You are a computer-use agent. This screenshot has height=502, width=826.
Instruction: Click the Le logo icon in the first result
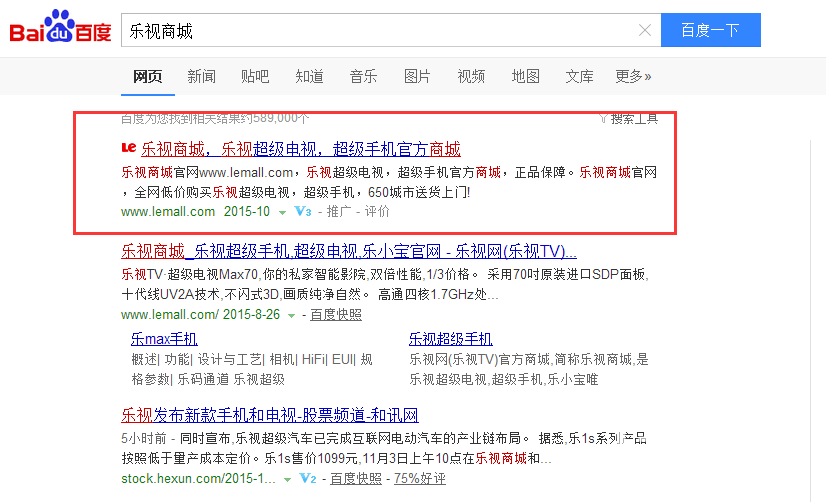coord(127,149)
